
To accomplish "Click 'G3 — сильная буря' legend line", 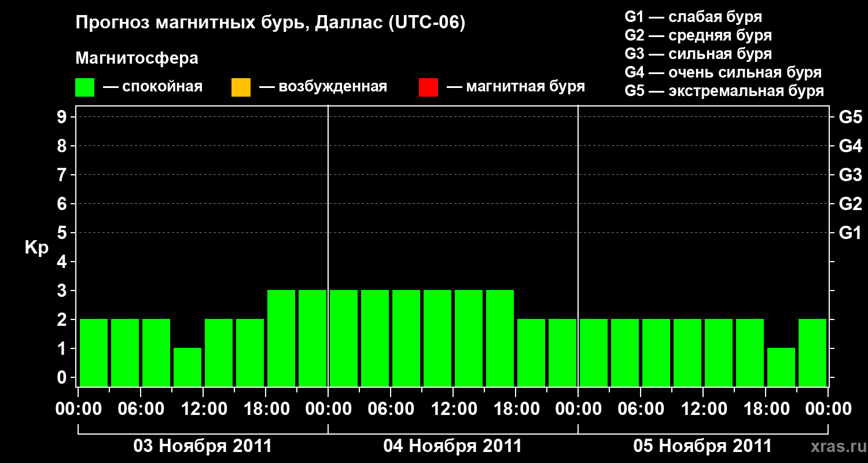I will [x=698, y=54].
